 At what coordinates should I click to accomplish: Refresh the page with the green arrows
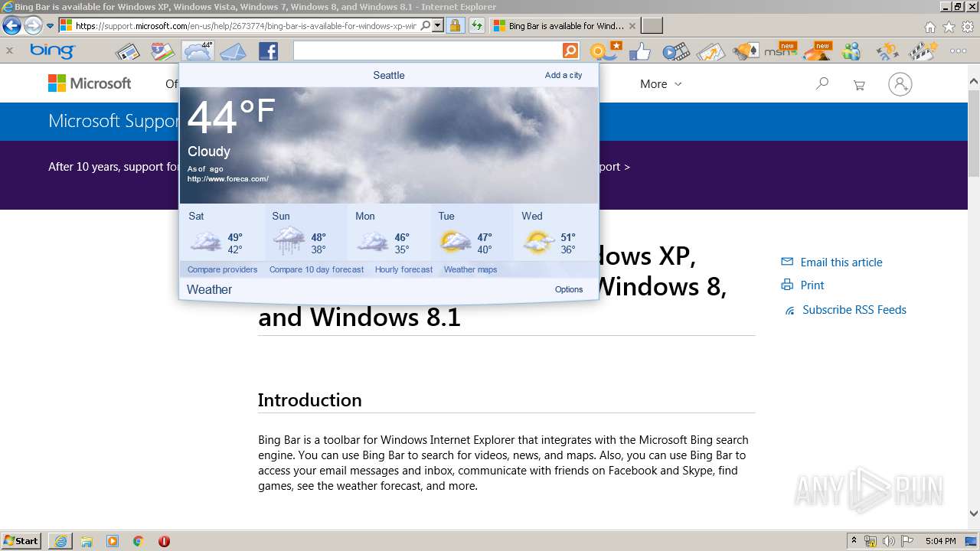click(477, 25)
